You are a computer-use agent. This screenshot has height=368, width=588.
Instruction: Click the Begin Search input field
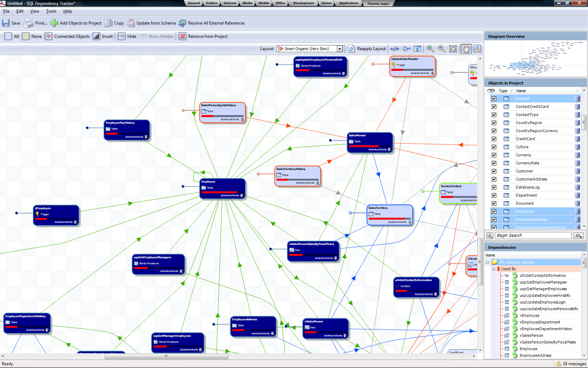(x=533, y=236)
